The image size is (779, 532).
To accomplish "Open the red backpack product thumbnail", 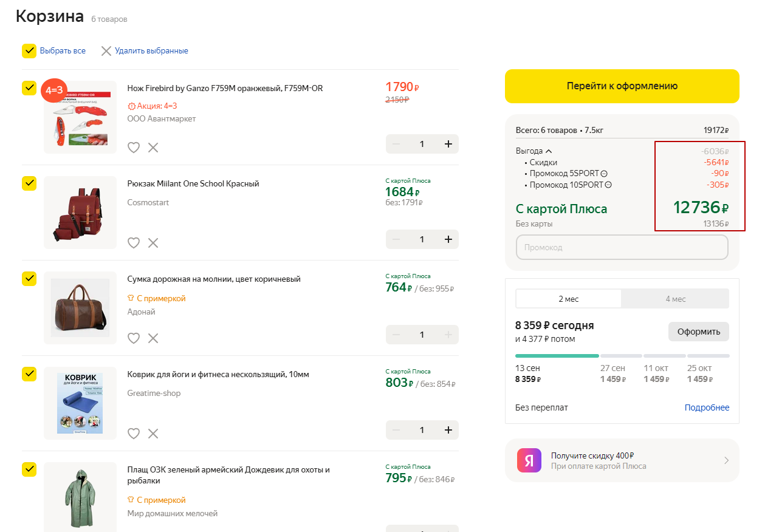I will click(x=80, y=213).
